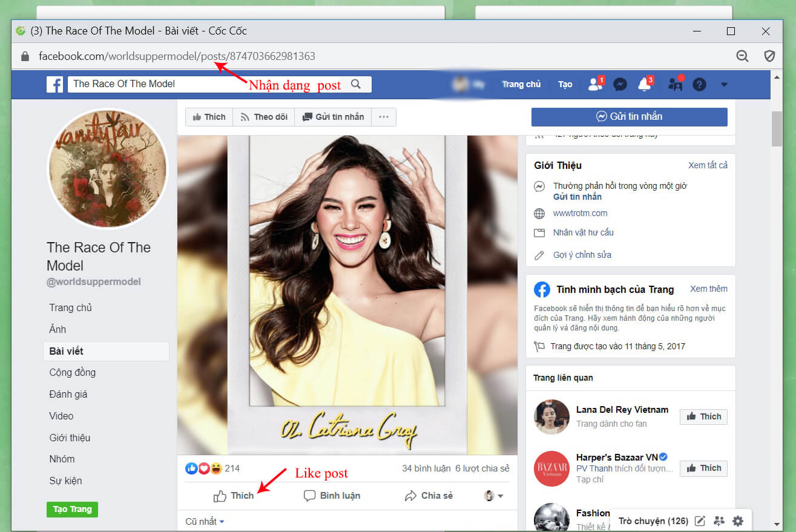Viewport: 796px width, 532px height.
Task: Open the wwwtrotm.com link
Action: [579, 213]
